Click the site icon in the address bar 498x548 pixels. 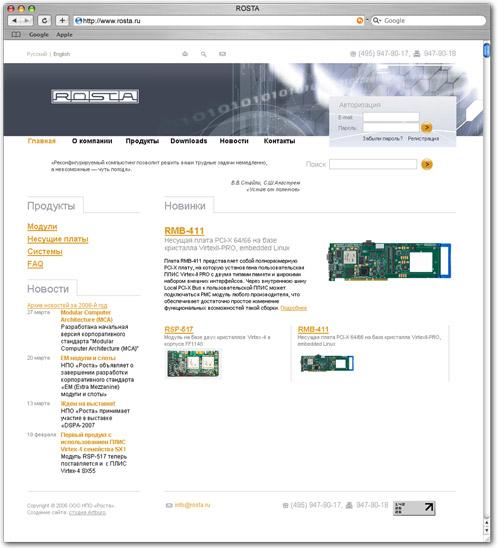[x=78, y=21]
